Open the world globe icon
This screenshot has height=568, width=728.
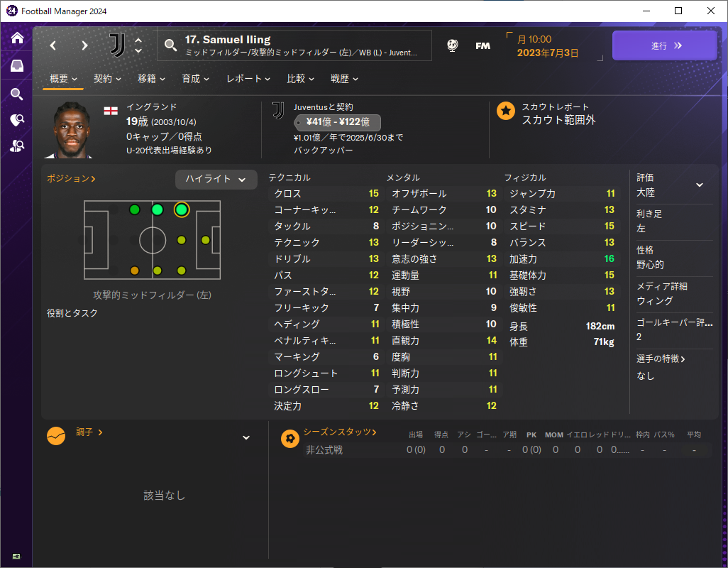[452, 45]
